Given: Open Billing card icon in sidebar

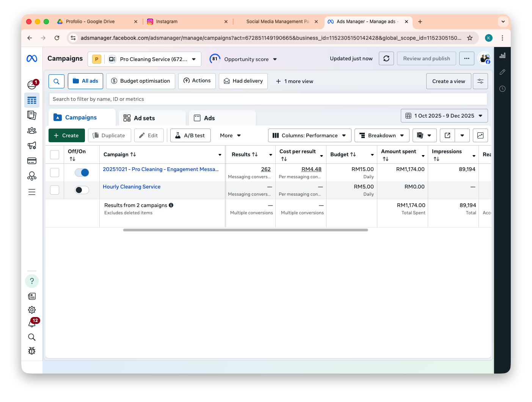Looking at the screenshot, I should point(32,161).
